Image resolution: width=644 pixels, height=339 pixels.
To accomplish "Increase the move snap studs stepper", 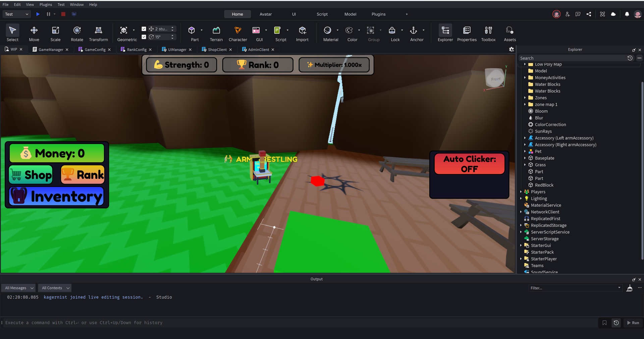I will [172, 27].
